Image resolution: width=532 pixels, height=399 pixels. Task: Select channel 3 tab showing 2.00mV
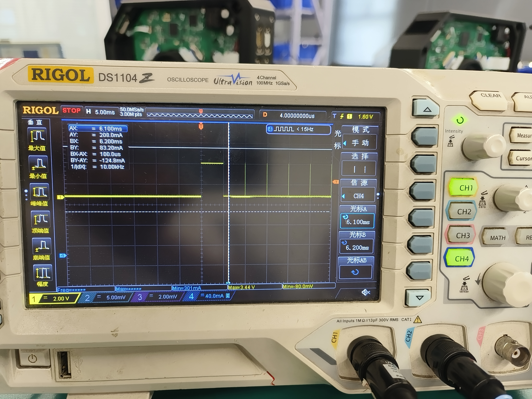click(158, 297)
